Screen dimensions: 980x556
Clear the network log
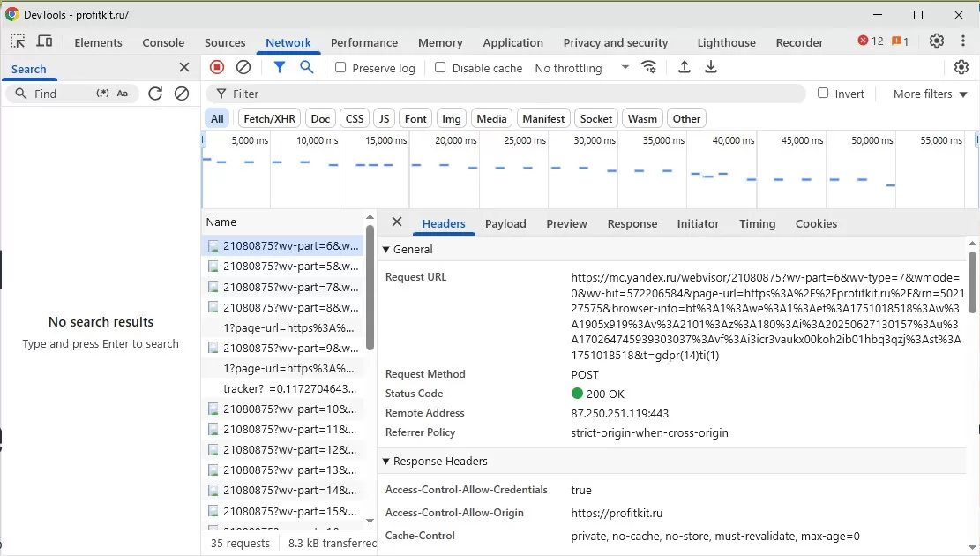(243, 67)
